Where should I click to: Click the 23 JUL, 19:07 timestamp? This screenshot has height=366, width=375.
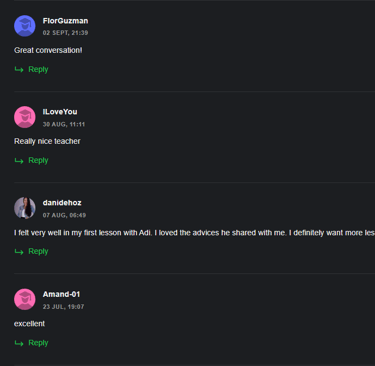[x=63, y=307]
